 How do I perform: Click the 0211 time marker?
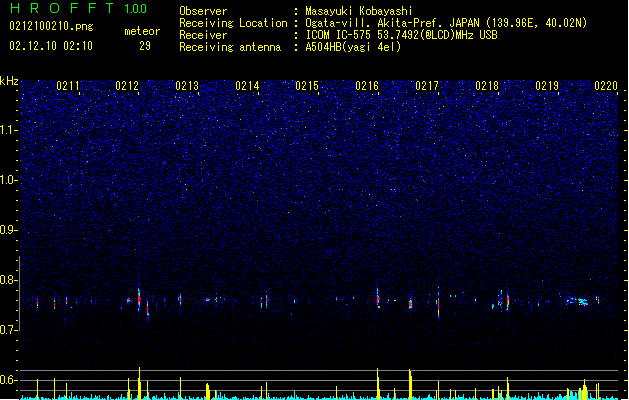pyautogui.click(x=67, y=86)
